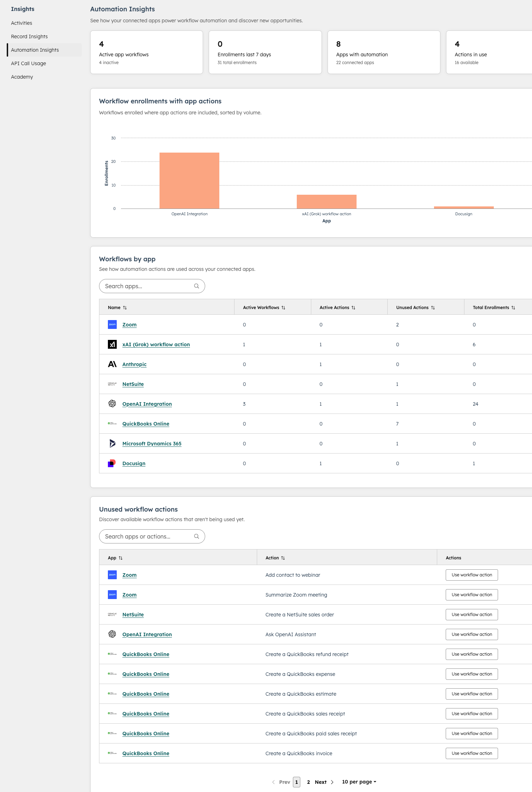
Task: Open Anthropic app link
Action: point(134,364)
